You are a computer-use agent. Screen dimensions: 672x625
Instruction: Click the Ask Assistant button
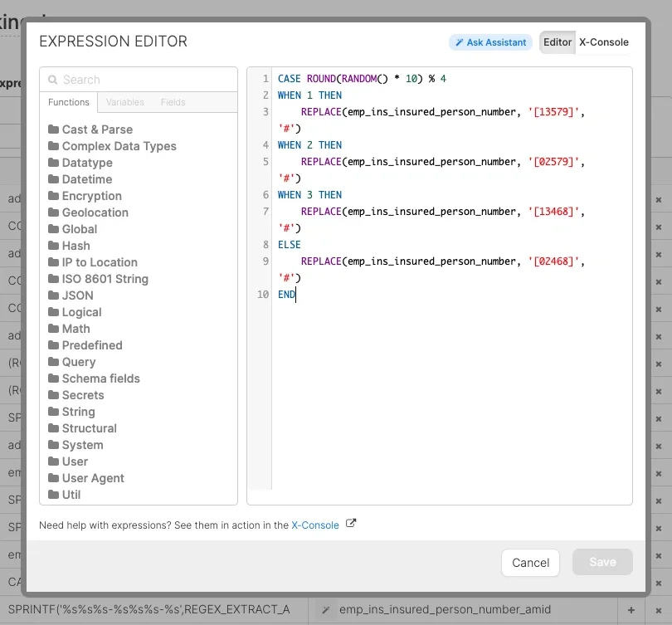pos(490,42)
